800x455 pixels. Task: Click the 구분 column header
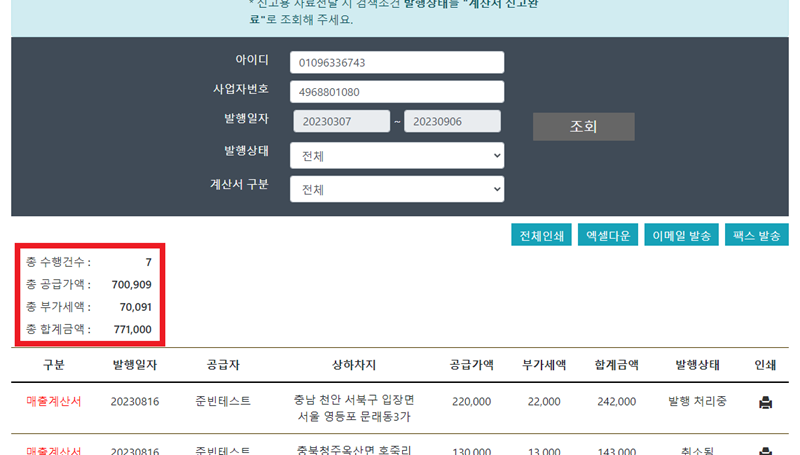[x=54, y=365]
